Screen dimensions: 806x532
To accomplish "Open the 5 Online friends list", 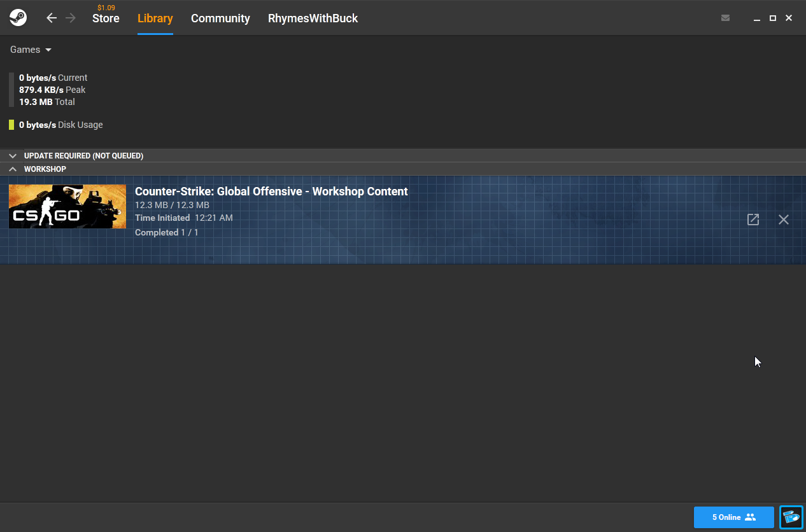I will tap(734, 517).
